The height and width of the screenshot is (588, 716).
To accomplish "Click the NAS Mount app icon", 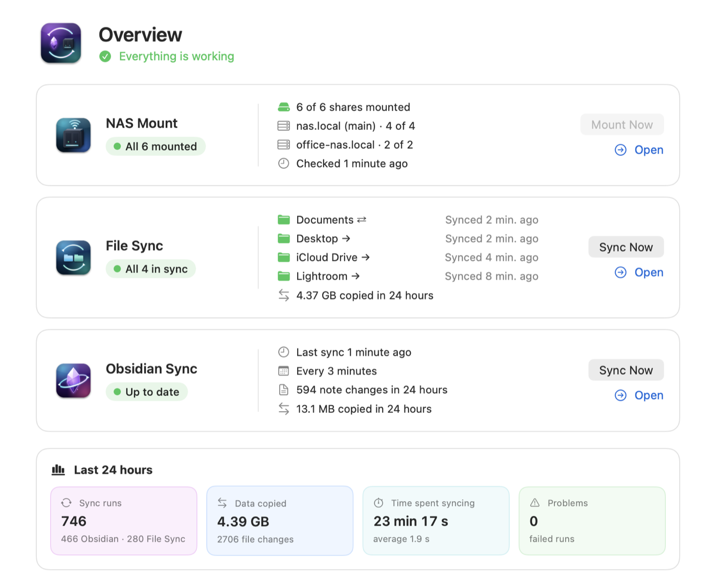I will pos(74,135).
